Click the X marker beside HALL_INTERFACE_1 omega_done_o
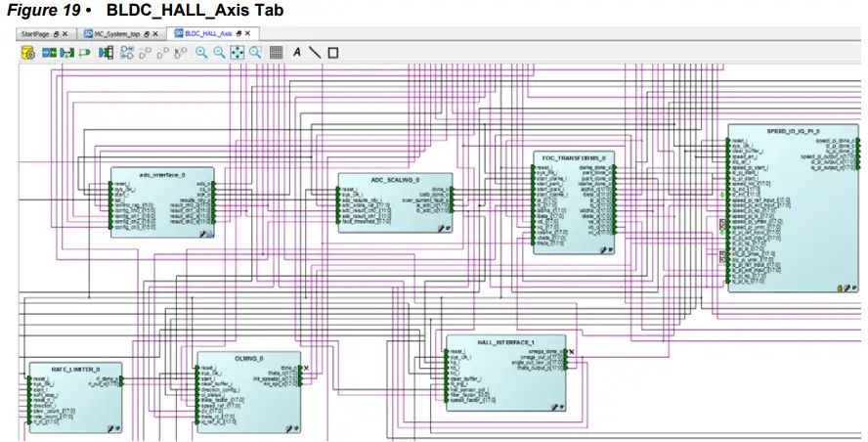This screenshot has height=442, width=868. (x=571, y=352)
